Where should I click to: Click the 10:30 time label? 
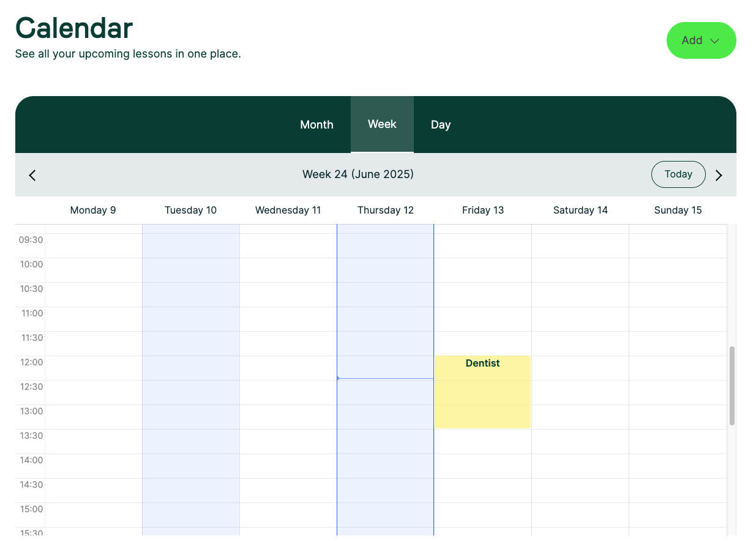(31, 288)
